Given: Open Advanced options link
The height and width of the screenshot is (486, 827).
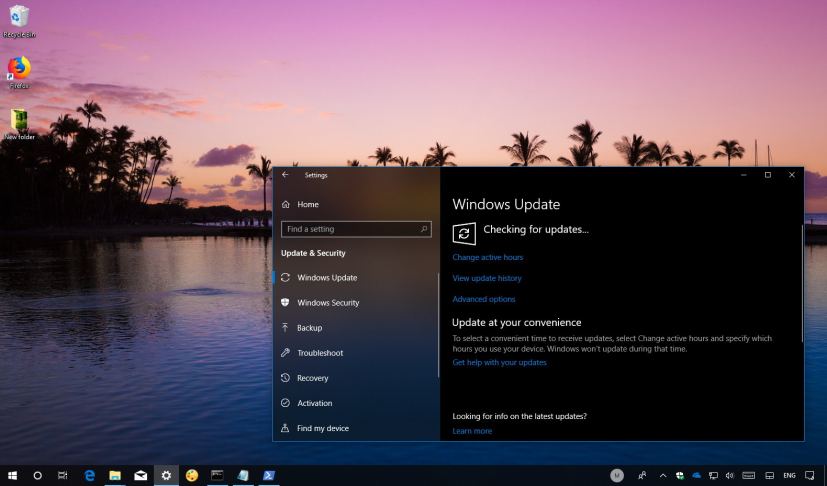Looking at the screenshot, I should (x=484, y=299).
